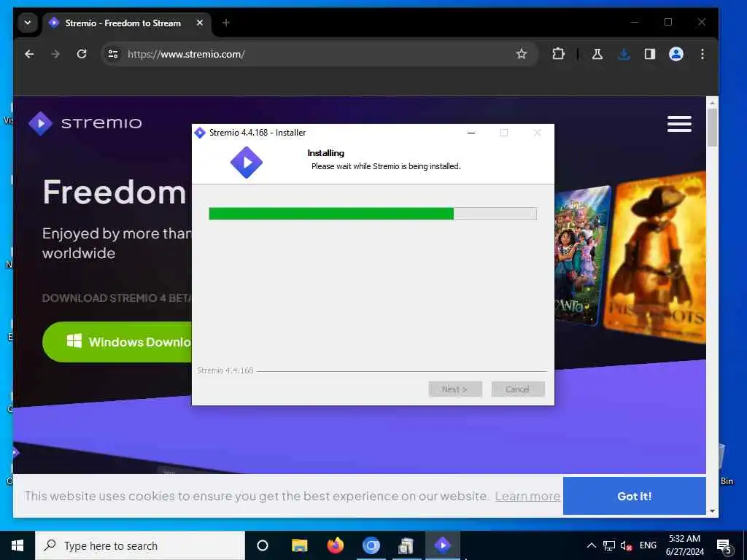Viewport: 747px width, 560px height.
Task: Open the tab search dropdown arrow
Action: click(x=28, y=23)
